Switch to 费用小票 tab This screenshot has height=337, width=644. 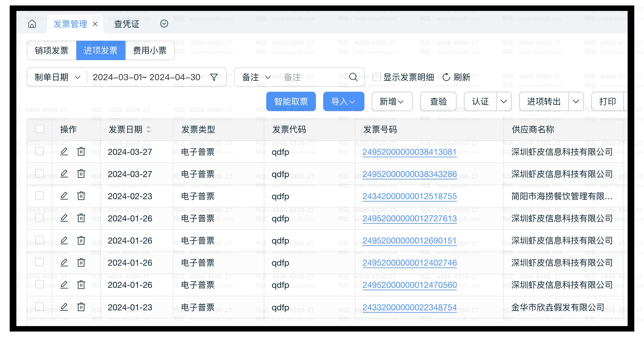150,50
